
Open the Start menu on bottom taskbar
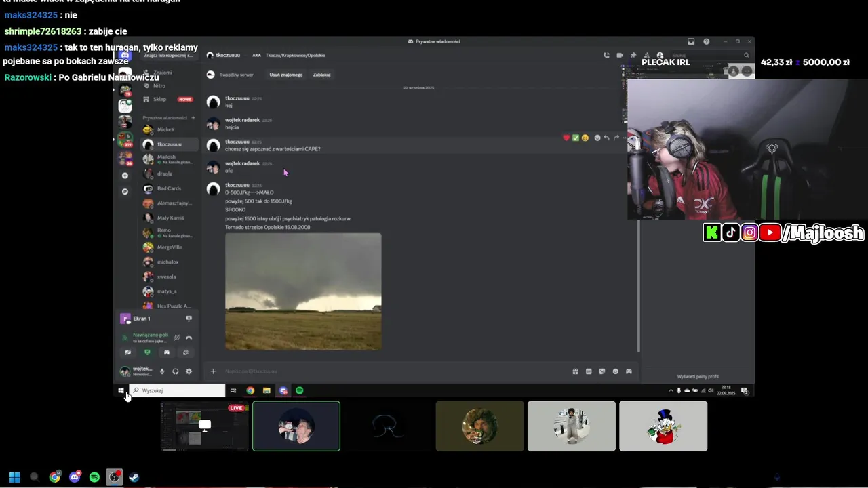coord(14,477)
